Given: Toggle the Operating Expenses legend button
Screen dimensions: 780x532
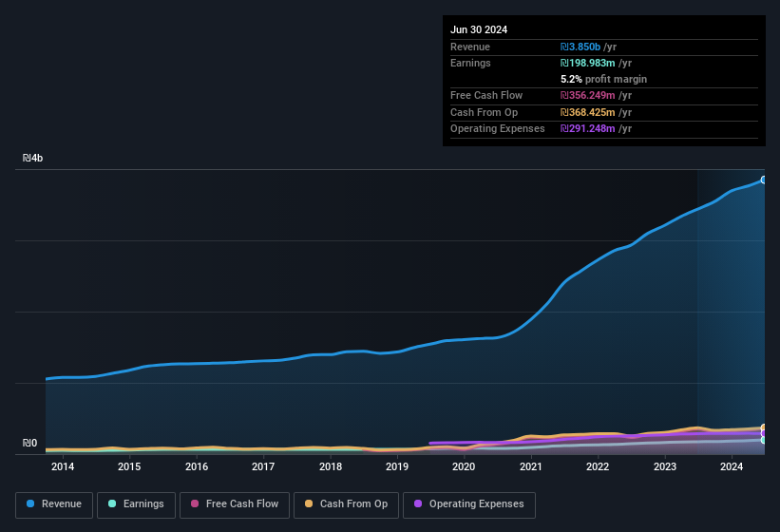Looking at the screenshot, I should click(x=469, y=505).
